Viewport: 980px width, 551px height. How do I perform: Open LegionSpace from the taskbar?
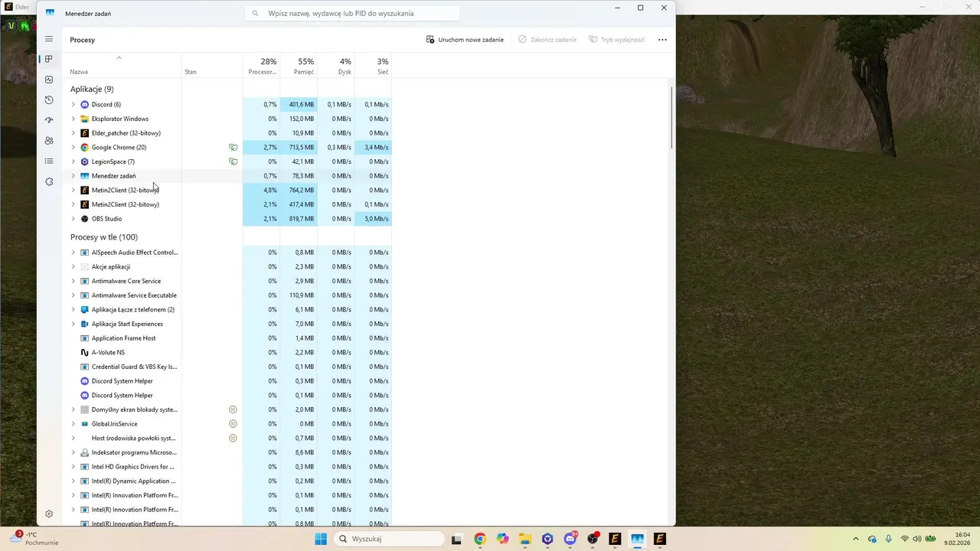pyautogui.click(x=547, y=539)
